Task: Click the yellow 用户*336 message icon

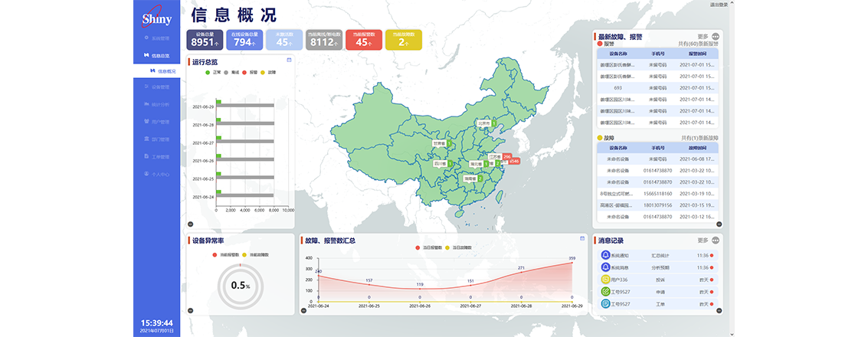Action: click(606, 280)
